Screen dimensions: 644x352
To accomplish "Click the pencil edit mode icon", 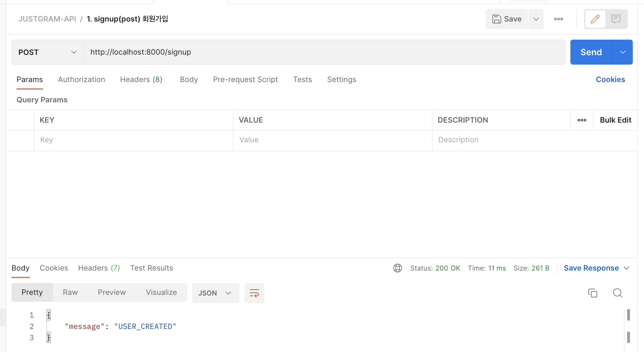I will tap(595, 19).
